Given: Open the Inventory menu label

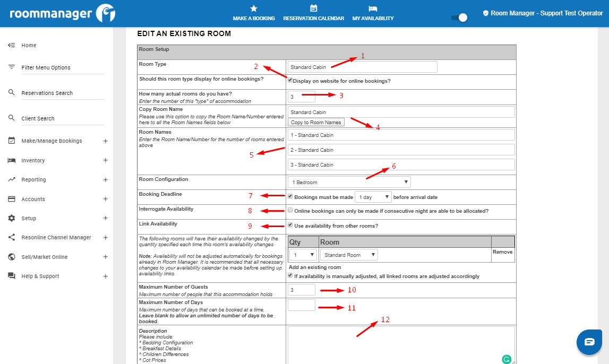Looking at the screenshot, I should (x=33, y=160).
